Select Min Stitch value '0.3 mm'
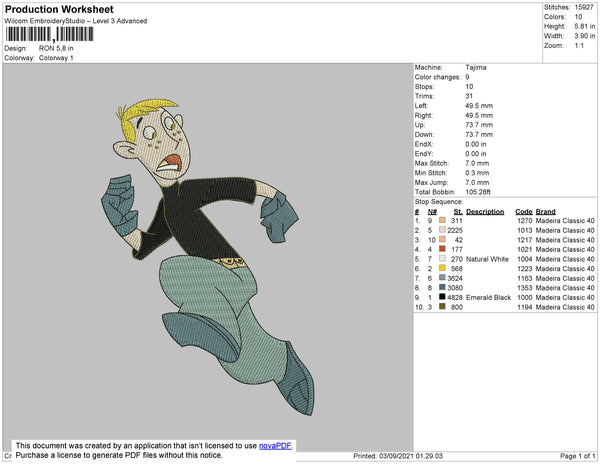This screenshot has width=600, height=464. click(477, 173)
